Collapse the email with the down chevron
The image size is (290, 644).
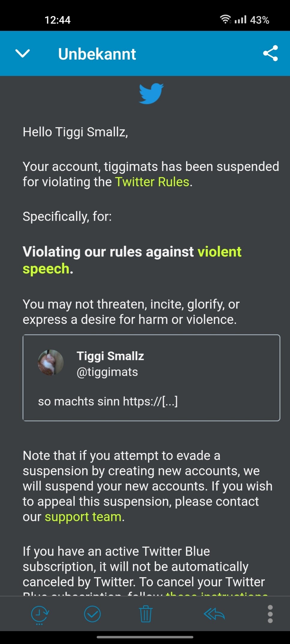click(x=23, y=54)
